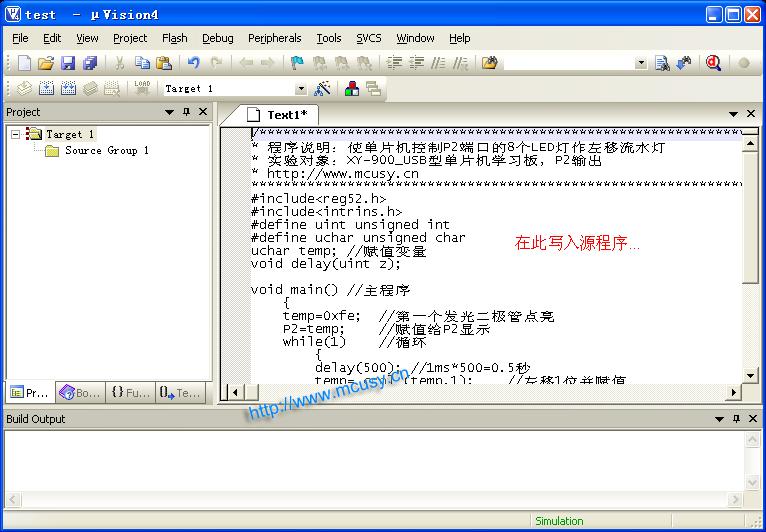Screen dimensions: 766x532
Task: Click the Download LOAD icon
Action: pyautogui.click(x=142, y=88)
